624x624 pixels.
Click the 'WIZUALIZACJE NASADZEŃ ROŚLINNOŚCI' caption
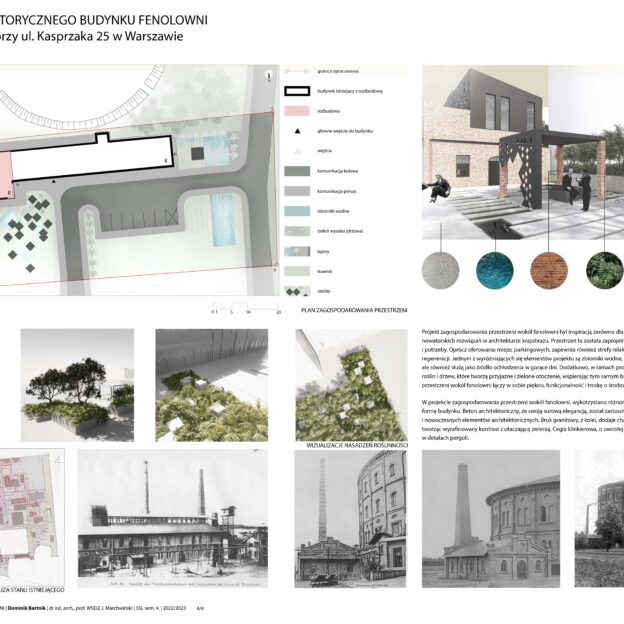(x=357, y=446)
